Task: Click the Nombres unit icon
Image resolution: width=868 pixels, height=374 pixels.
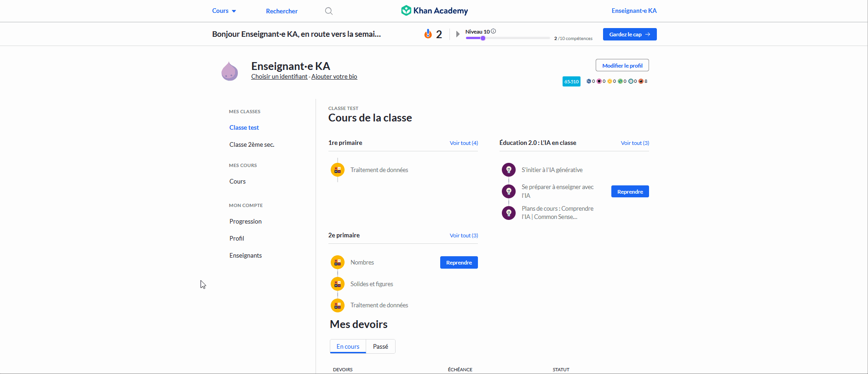Action: point(338,262)
